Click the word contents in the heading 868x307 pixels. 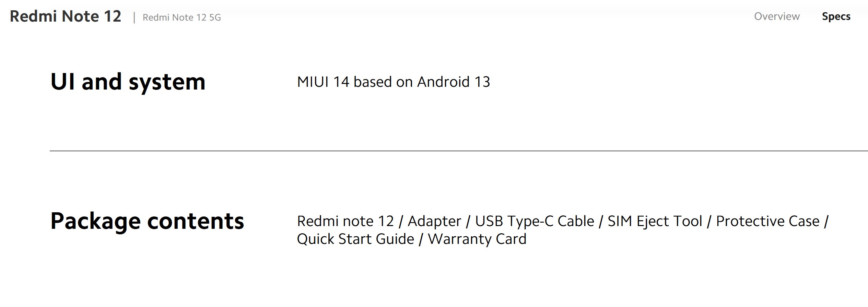click(196, 221)
